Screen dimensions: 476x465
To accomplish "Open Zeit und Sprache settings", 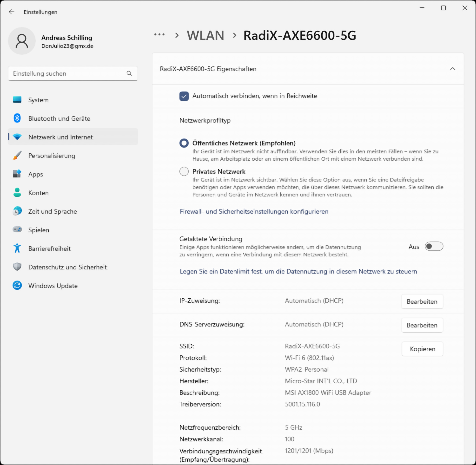I will point(73,211).
